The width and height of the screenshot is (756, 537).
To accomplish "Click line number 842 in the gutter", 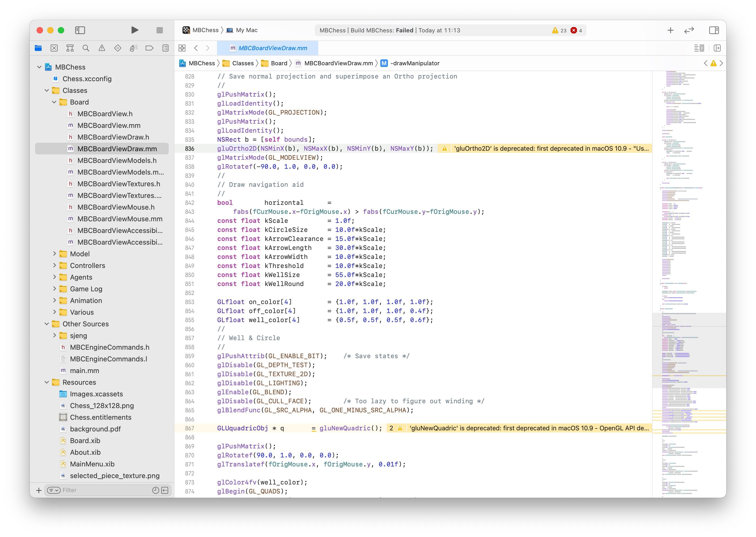I will coord(189,203).
